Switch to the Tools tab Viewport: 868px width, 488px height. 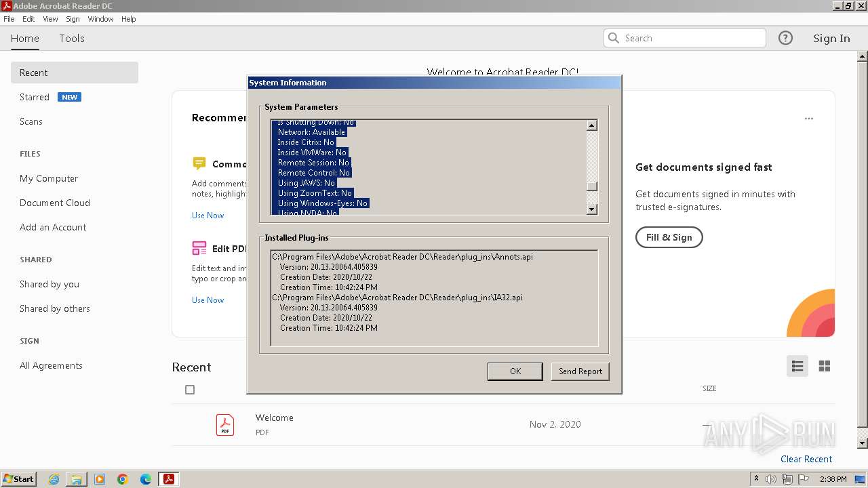[72, 39]
